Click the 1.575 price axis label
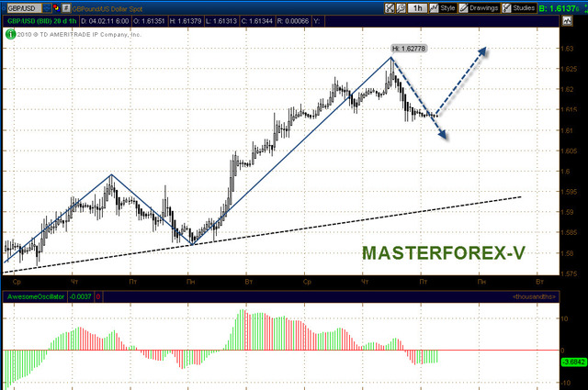This screenshot has height=390, width=588. [x=569, y=273]
